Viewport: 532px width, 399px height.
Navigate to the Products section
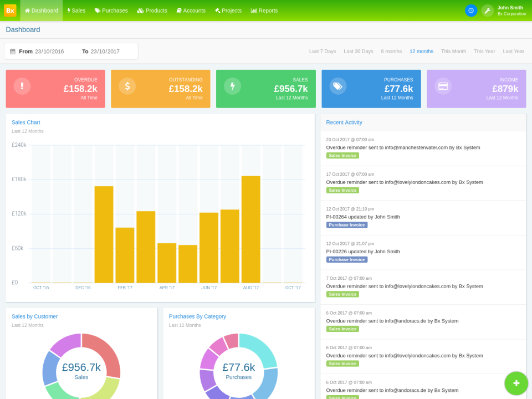[152, 10]
